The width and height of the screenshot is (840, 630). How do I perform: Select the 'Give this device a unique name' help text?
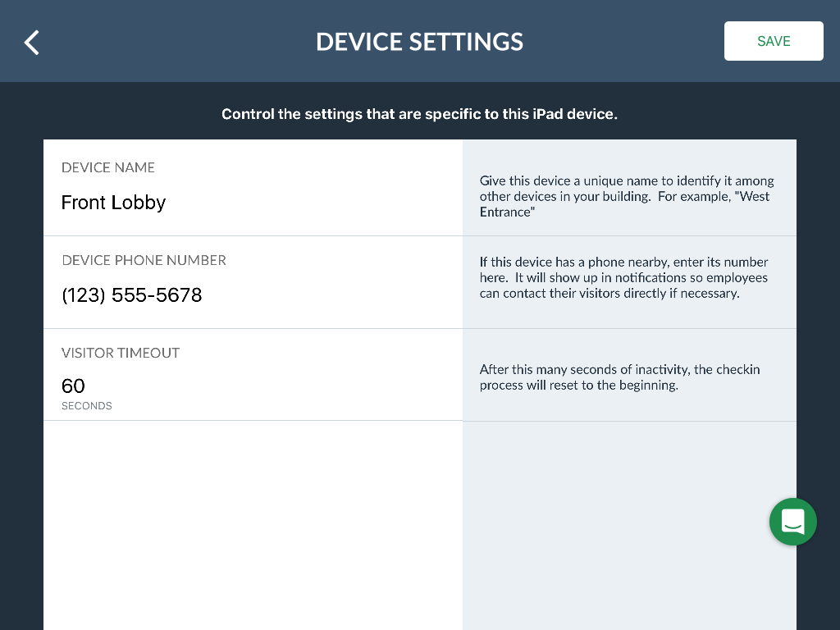tap(627, 196)
